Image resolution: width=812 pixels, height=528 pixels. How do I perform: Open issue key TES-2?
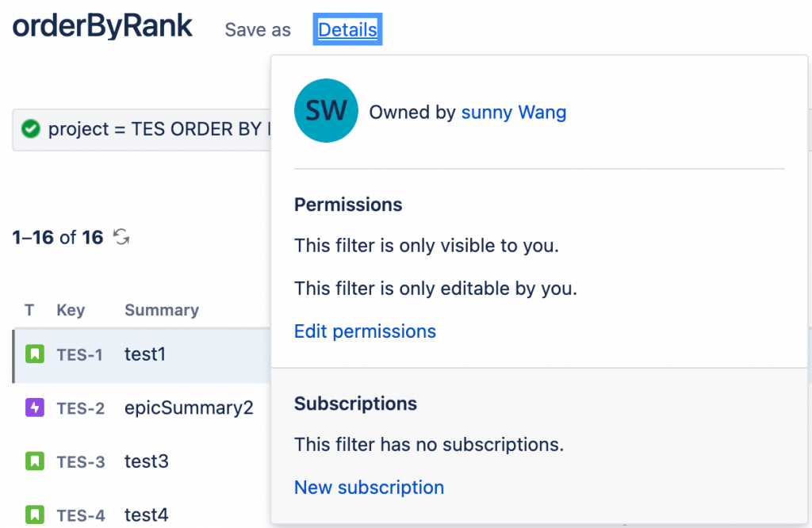pyautogui.click(x=80, y=408)
